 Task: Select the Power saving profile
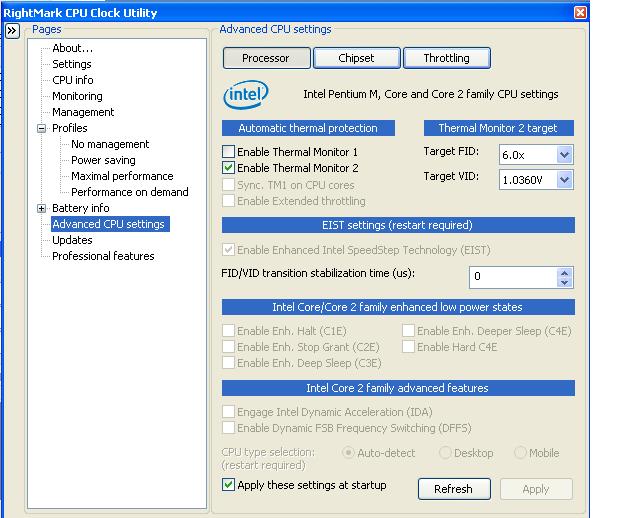coord(103,160)
